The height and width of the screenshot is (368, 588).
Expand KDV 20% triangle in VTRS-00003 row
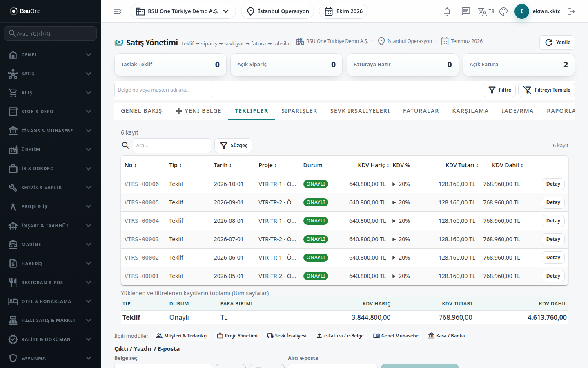pyautogui.click(x=394, y=240)
